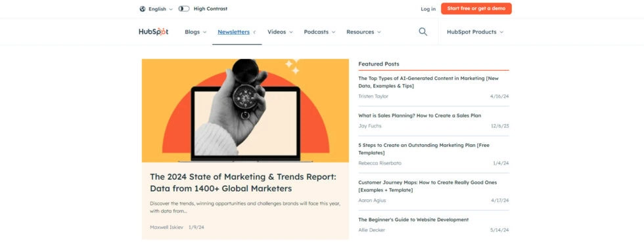Click author Allie Decker
The image size is (644, 242).
372,230
